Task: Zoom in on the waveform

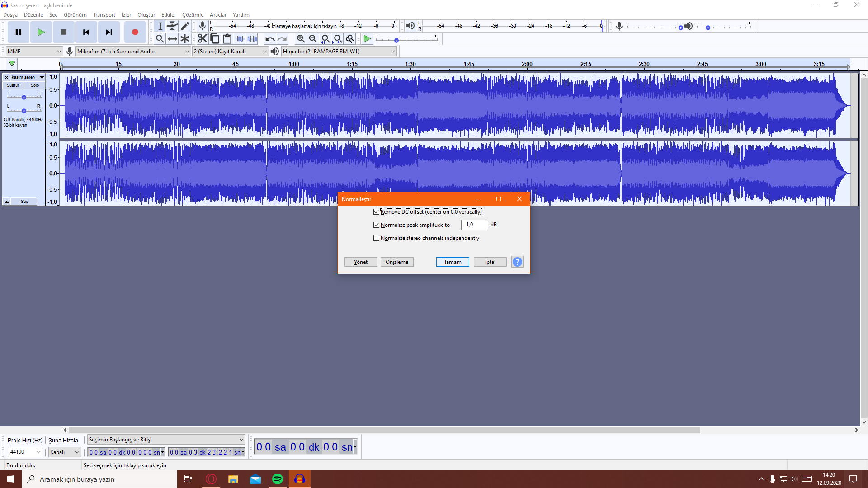Action: coord(301,39)
